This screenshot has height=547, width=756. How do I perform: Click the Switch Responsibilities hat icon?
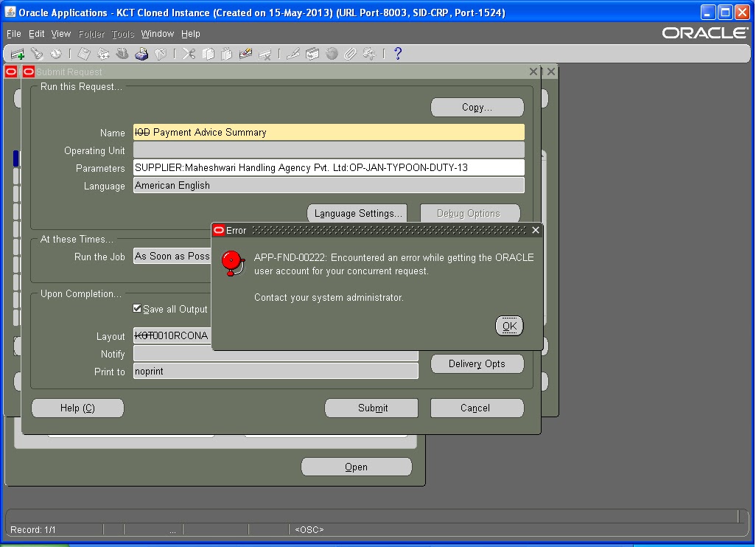122,54
